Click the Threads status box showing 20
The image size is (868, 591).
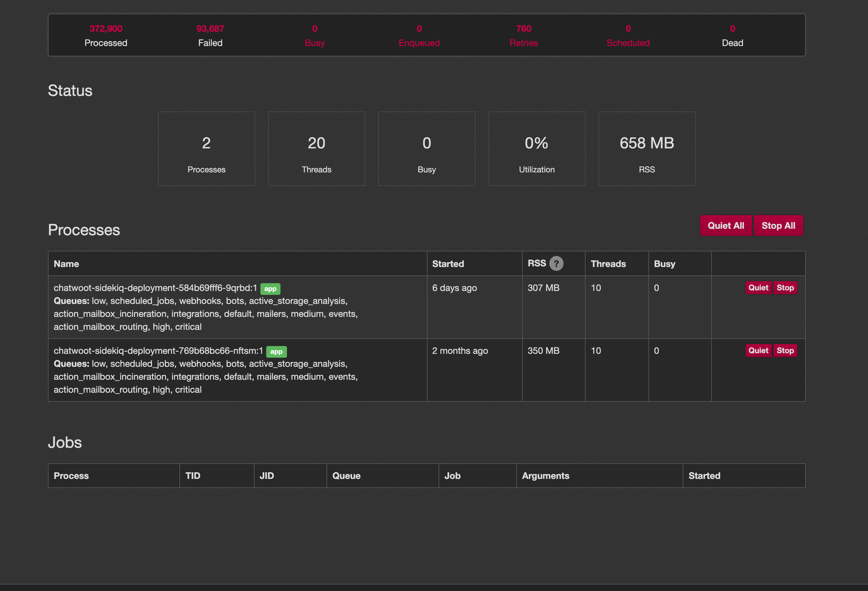point(316,149)
